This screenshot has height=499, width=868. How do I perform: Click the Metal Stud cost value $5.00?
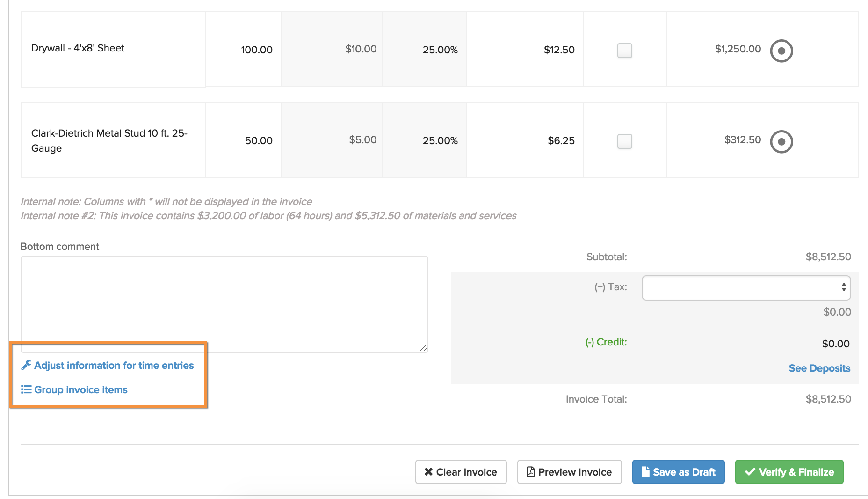[362, 139]
